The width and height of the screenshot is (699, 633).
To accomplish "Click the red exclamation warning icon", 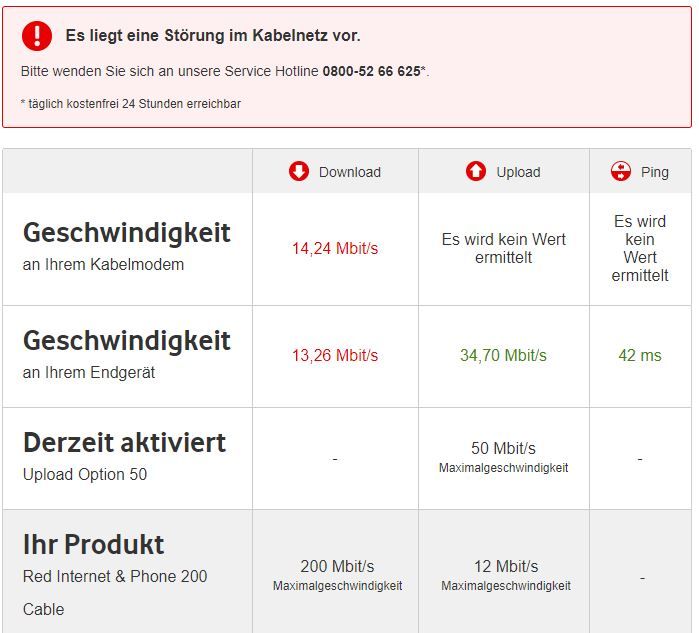I will pyautogui.click(x=37, y=36).
